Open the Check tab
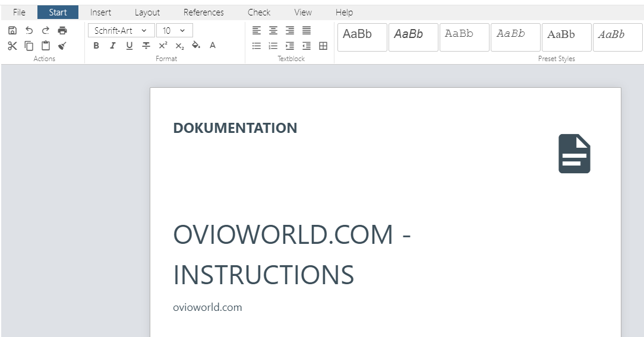The height and width of the screenshot is (337, 644). [x=259, y=12]
